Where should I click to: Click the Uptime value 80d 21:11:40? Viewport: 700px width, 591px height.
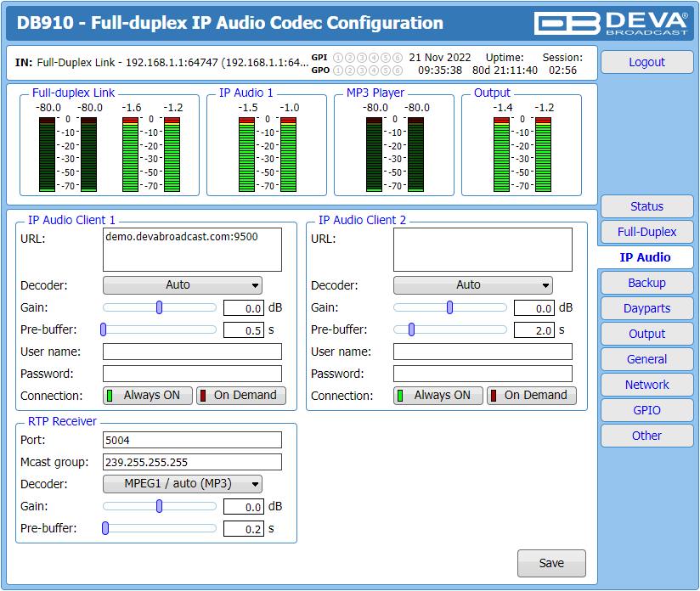505,70
